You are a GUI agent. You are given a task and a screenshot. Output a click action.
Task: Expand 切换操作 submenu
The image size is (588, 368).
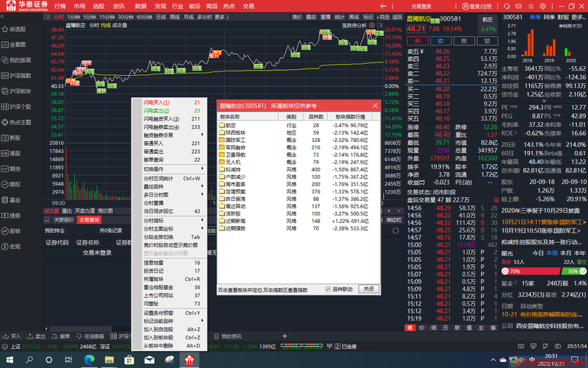coord(171,169)
